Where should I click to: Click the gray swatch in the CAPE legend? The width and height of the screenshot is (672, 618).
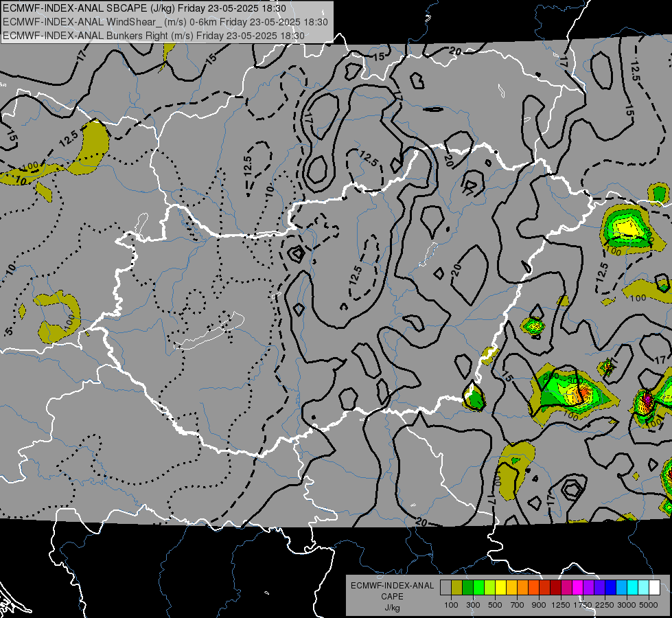coord(445,588)
